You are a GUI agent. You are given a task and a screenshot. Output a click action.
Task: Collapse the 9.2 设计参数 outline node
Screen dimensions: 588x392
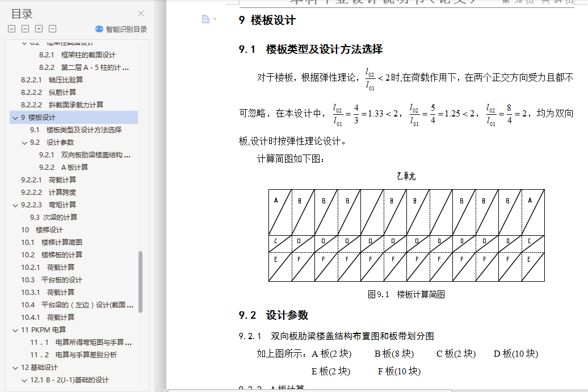click(24, 143)
